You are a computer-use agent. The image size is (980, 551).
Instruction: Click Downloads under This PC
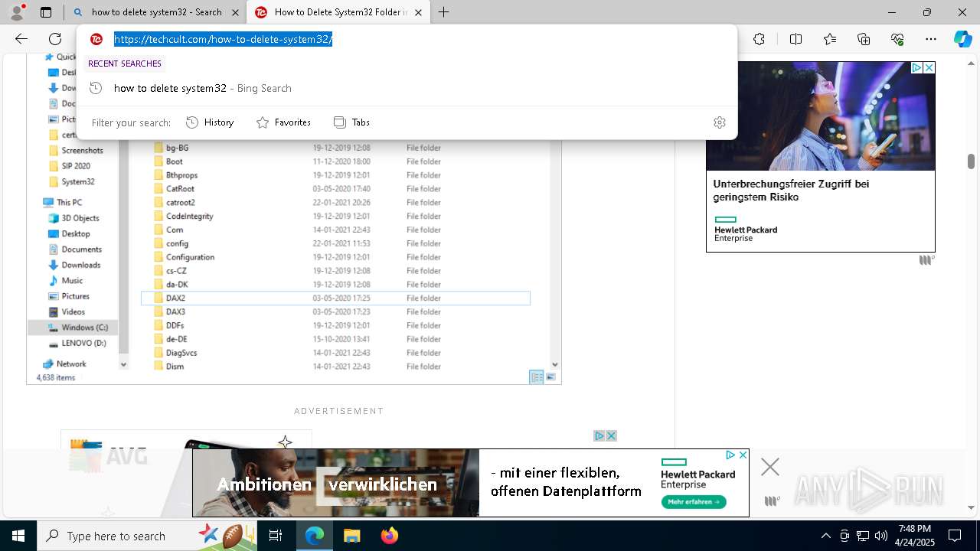74,265
